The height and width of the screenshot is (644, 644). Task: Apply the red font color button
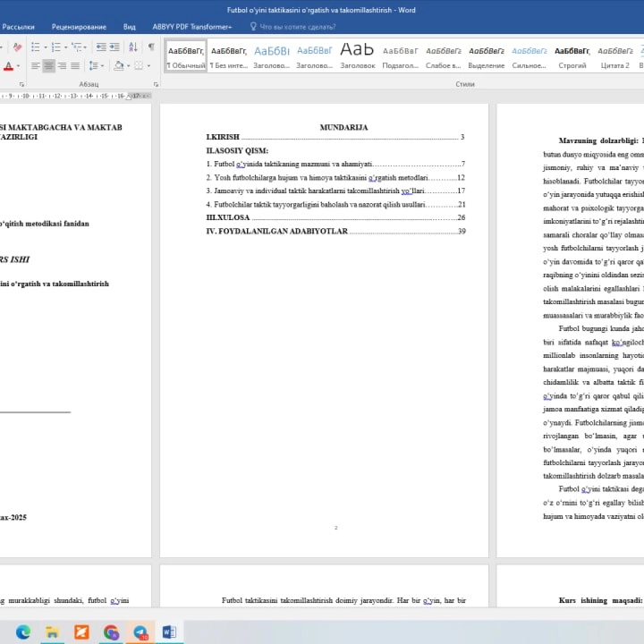point(8,66)
